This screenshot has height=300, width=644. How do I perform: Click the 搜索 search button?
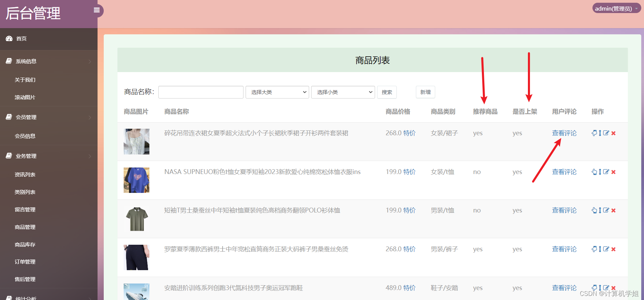pyautogui.click(x=387, y=92)
